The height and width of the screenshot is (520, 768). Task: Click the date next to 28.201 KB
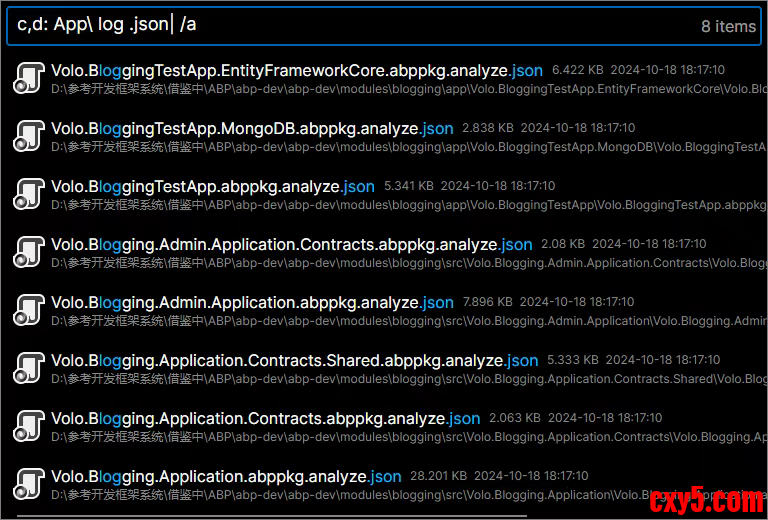(x=530, y=476)
